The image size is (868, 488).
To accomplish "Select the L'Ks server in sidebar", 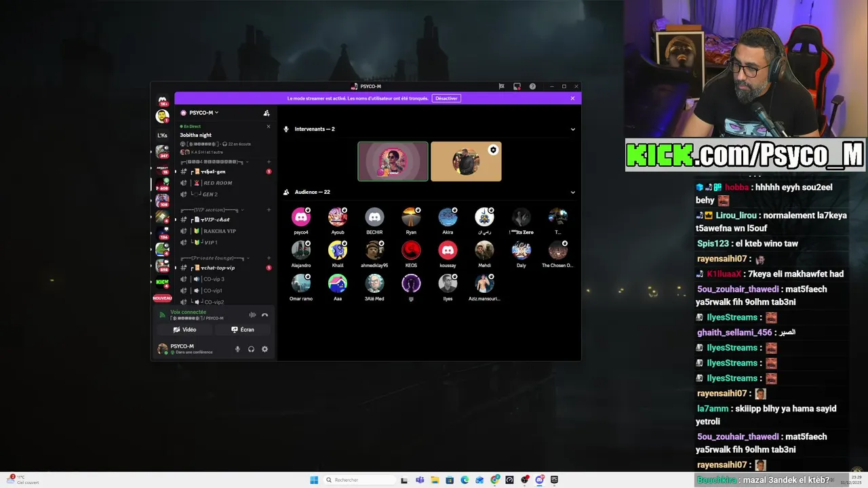I will pyautogui.click(x=162, y=135).
